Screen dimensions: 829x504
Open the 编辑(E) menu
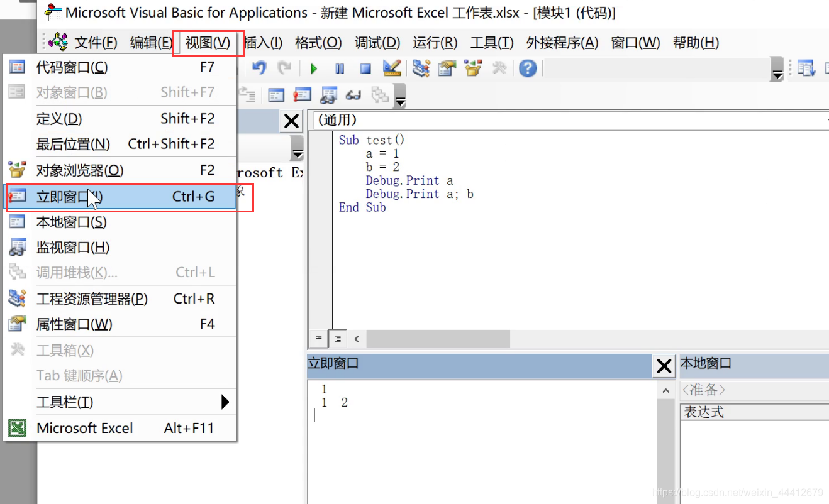[151, 43]
